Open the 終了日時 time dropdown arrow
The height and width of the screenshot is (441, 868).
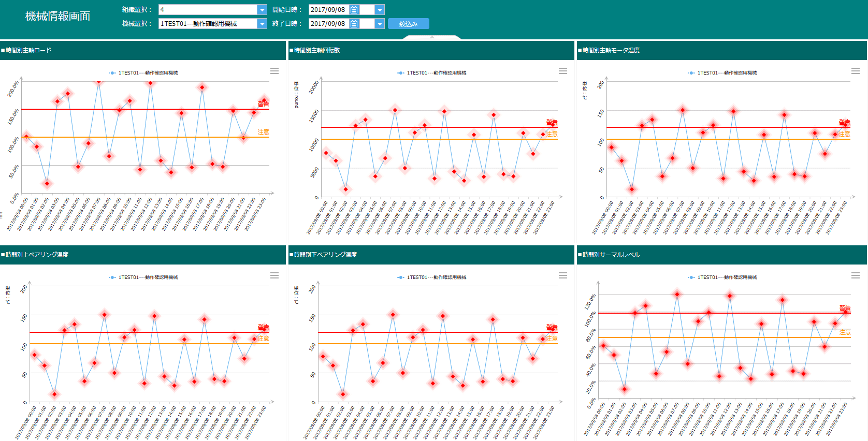pyautogui.click(x=380, y=24)
